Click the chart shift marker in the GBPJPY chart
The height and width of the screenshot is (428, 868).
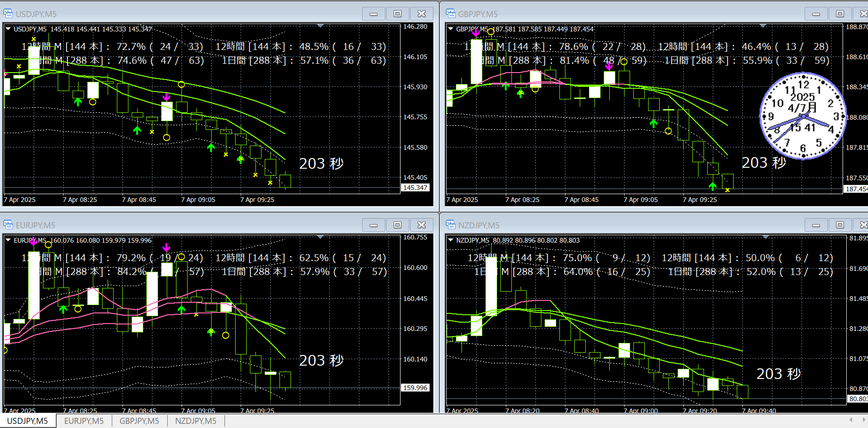pyautogui.click(x=763, y=26)
